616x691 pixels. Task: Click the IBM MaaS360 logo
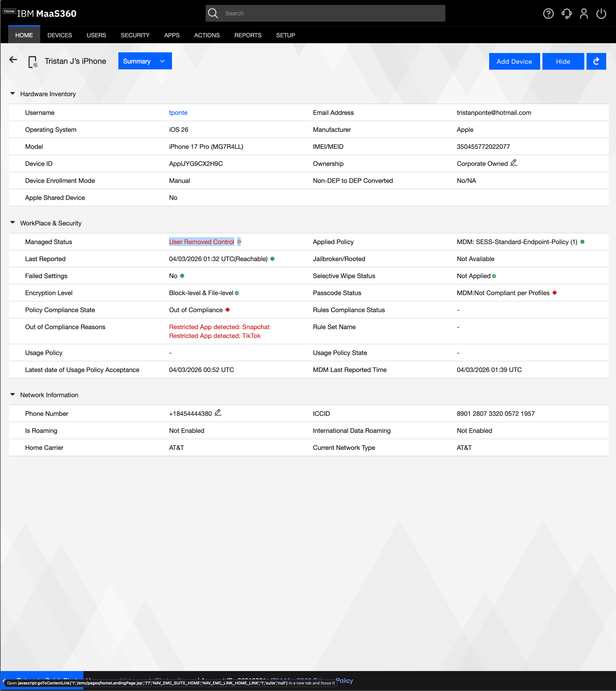click(x=47, y=13)
